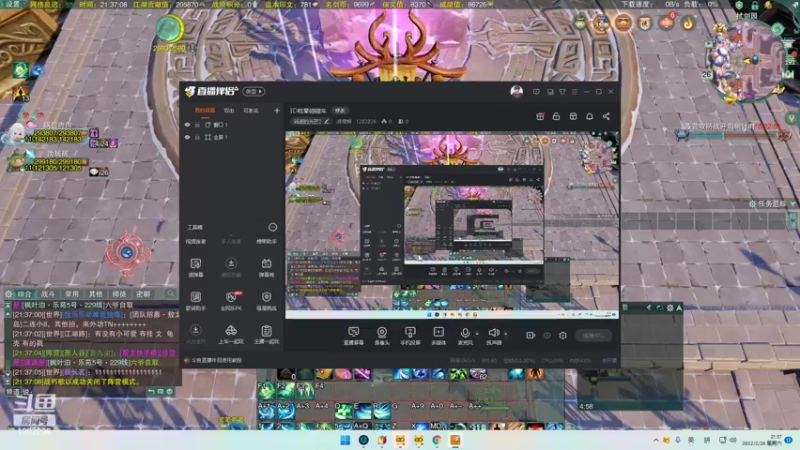The height and width of the screenshot is (450, 800).
Task: Click the red lantern icon with badge
Action: point(666,22)
